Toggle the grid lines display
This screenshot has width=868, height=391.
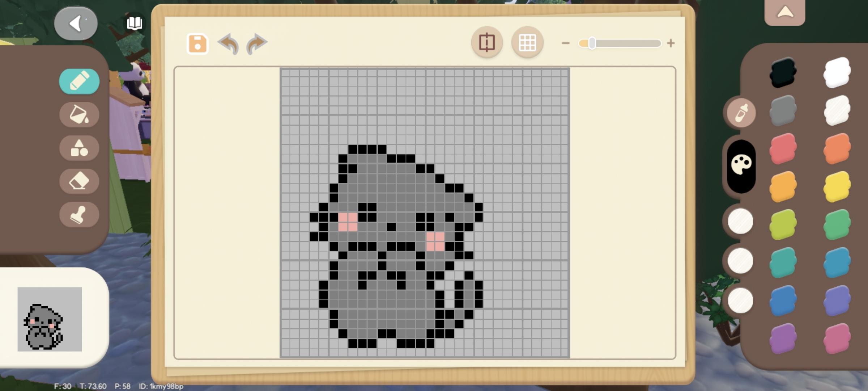click(x=527, y=43)
